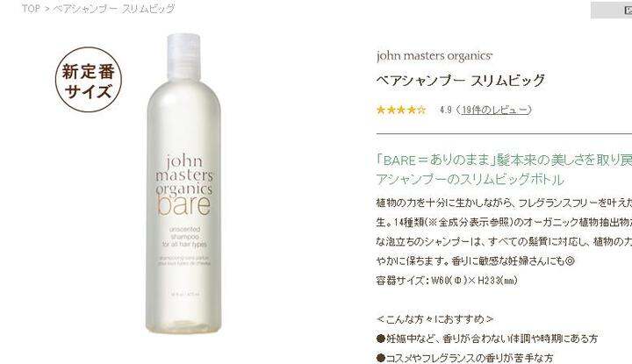Click the orange "bare" label on the bottle
The image size is (632, 364).
[183, 205]
